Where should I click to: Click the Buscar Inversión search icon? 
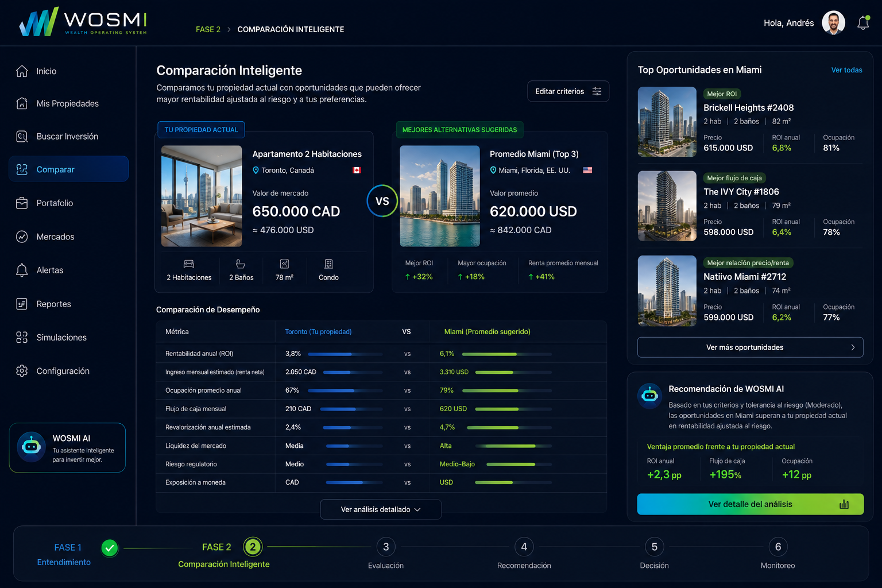22,136
